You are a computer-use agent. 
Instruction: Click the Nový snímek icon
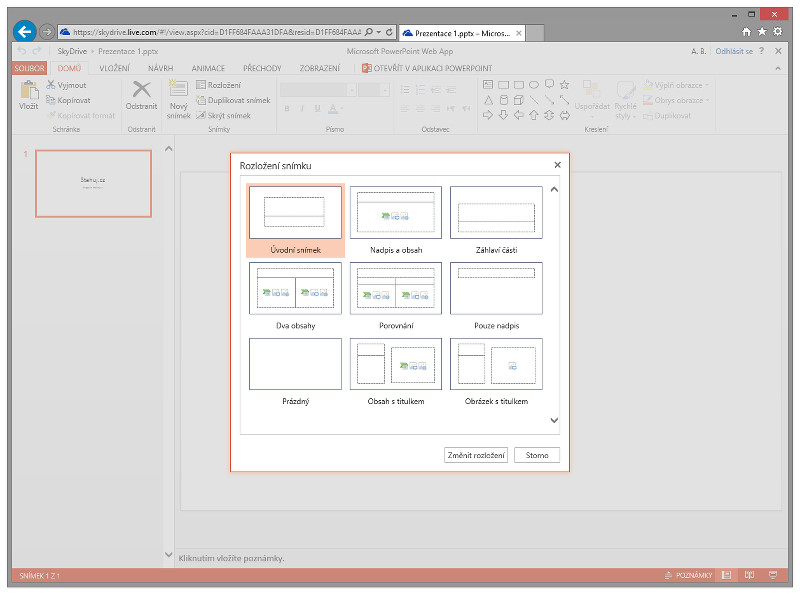(x=178, y=88)
